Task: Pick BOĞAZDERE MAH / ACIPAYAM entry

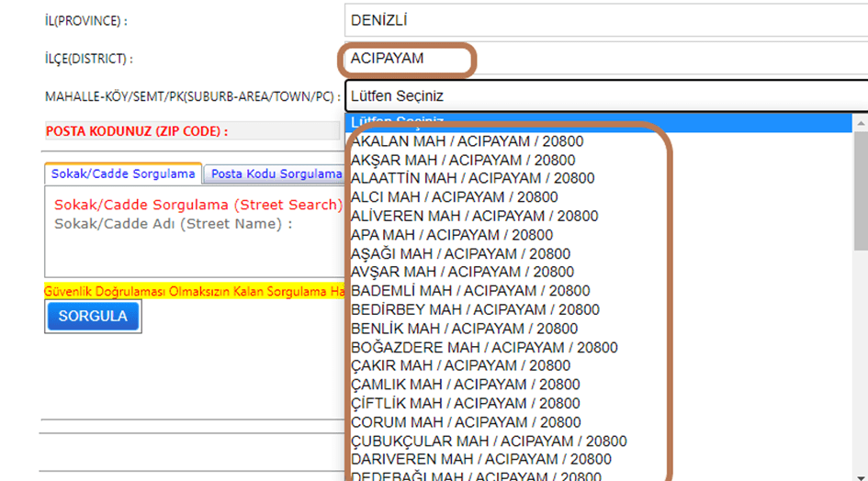Action: coord(484,347)
